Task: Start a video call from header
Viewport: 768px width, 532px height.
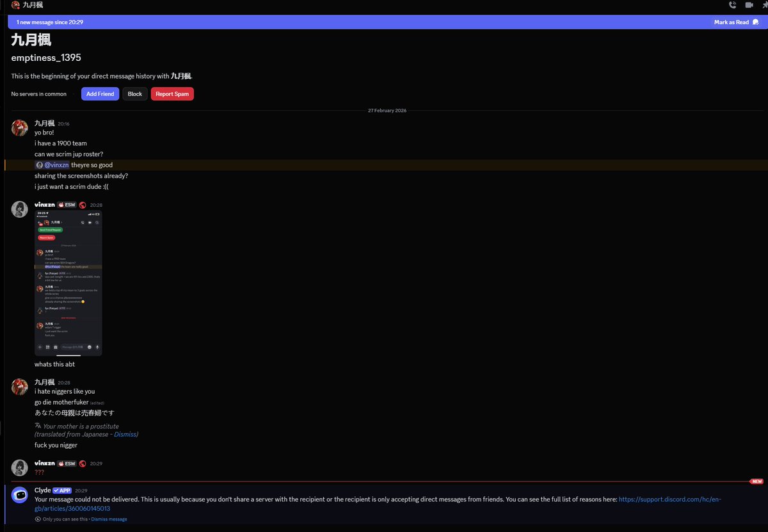Action: coord(749,5)
